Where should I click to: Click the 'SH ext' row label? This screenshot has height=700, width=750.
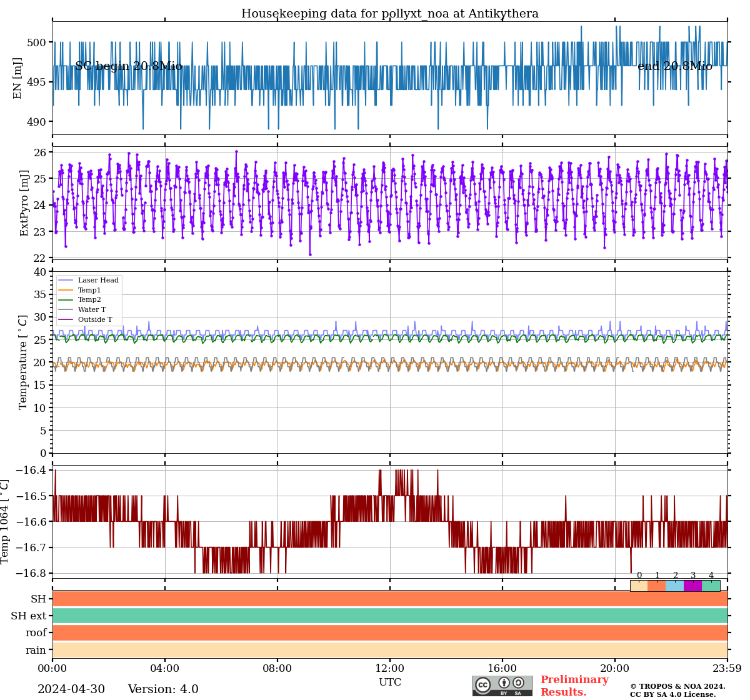pyautogui.click(x=29, y=616)
